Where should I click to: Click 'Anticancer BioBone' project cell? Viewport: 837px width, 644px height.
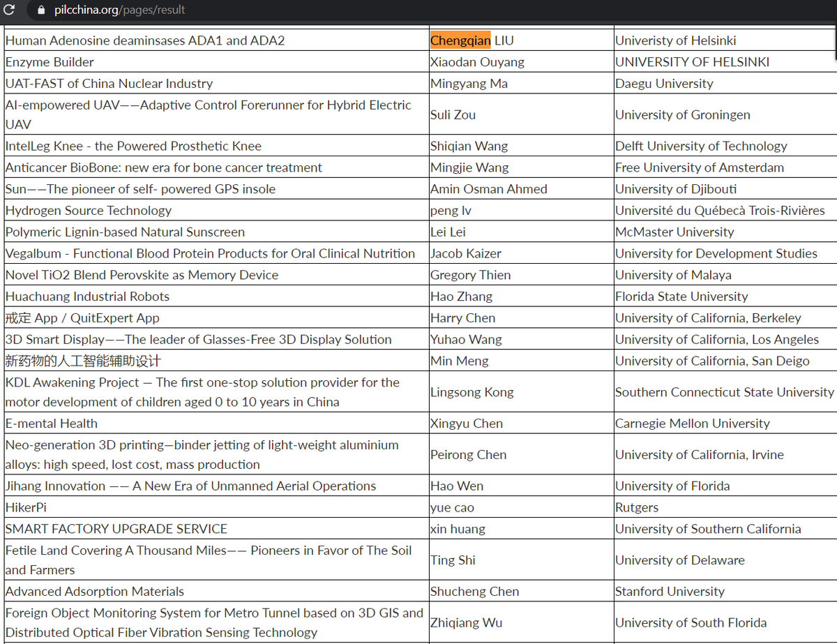coord(216,167)
